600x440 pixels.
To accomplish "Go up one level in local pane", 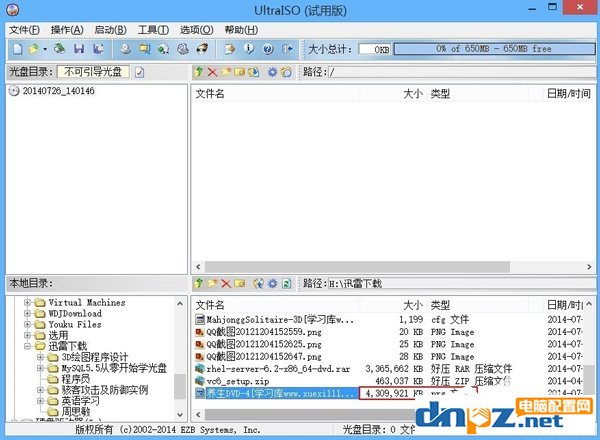I will coord(199,283).
